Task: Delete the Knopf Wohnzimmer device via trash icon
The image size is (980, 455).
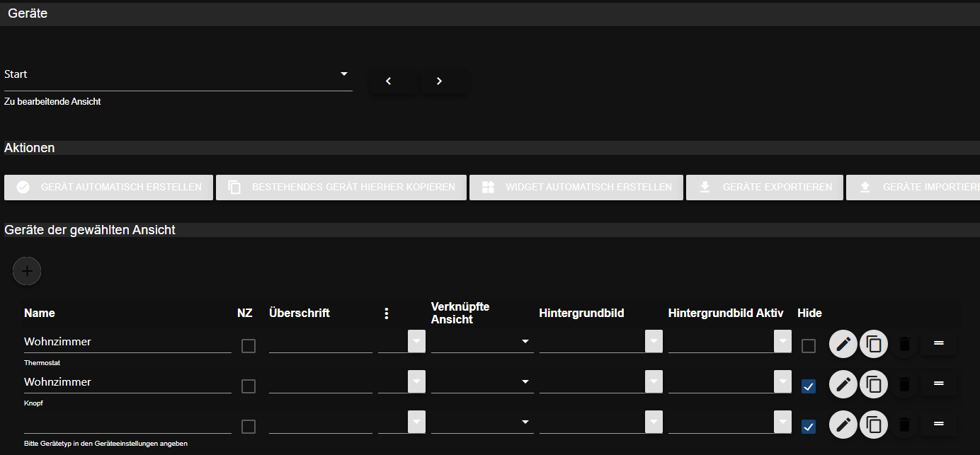Action: [x=904, y=385]
